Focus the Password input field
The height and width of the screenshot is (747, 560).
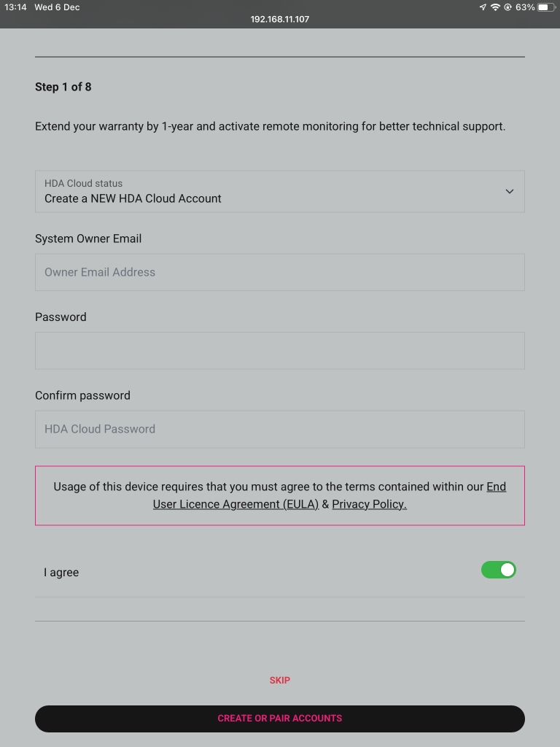[x=280, y=351]
